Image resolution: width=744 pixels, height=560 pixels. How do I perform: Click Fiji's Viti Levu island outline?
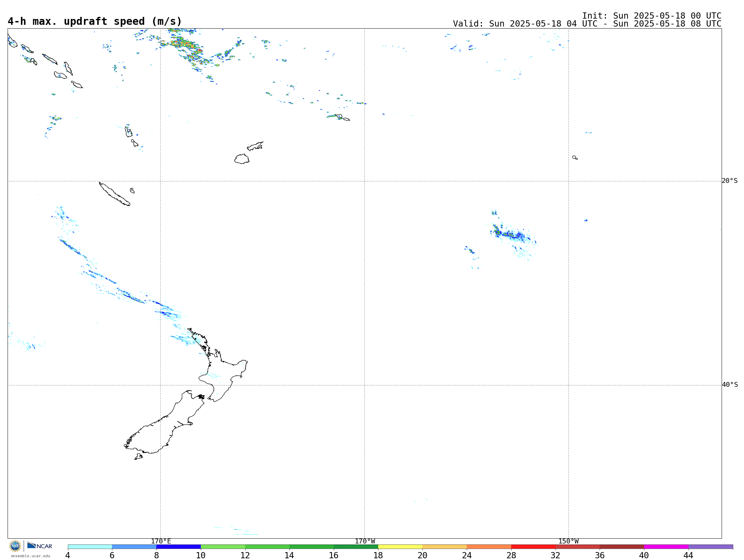pos(242,159)
